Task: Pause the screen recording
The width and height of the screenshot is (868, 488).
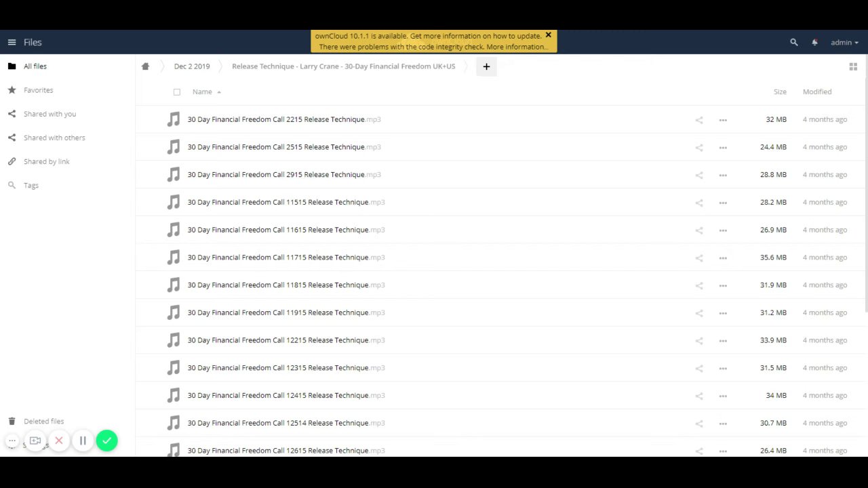Action: [x=83, y=441]
